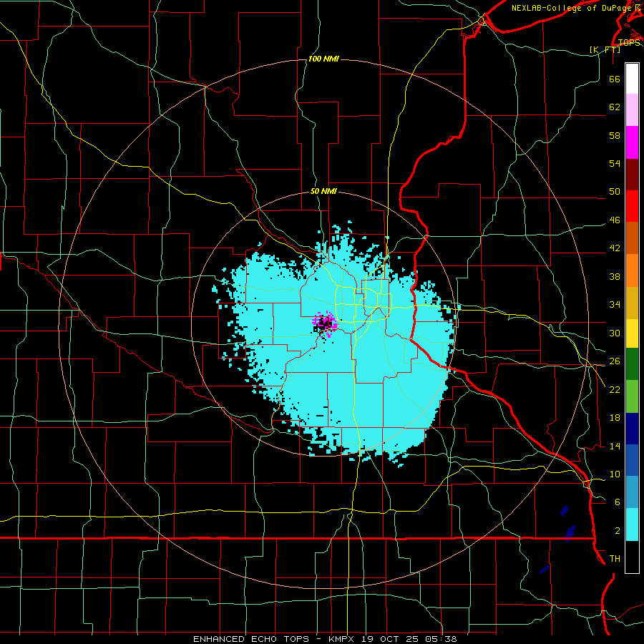
Task: Click the white swatch in the tops legend
Action: pyautogui.click(x=632, y=79)
